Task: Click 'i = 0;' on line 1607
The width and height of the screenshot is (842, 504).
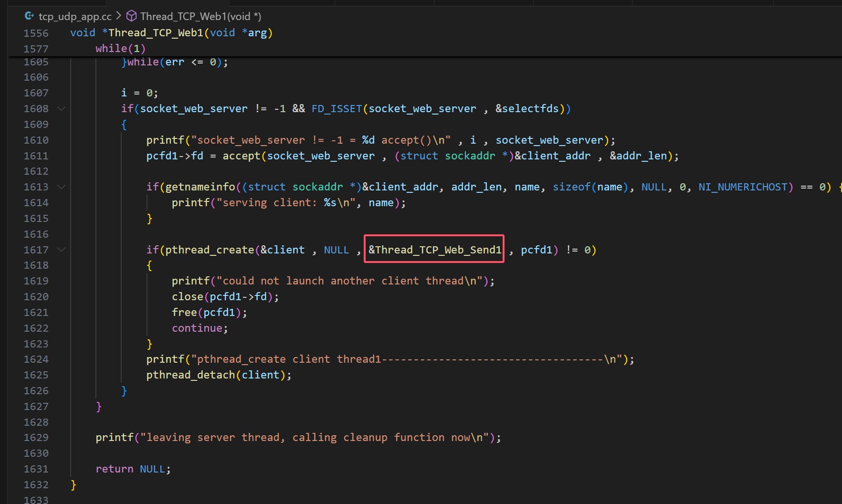Action: (x=139, y=93)
